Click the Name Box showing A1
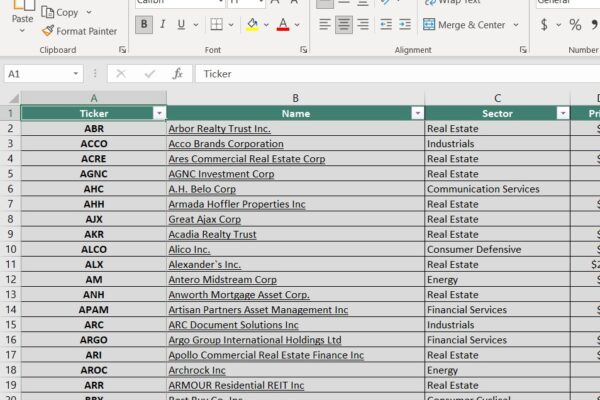The width and height of the screenshot is (600, 400). [37, 73]
